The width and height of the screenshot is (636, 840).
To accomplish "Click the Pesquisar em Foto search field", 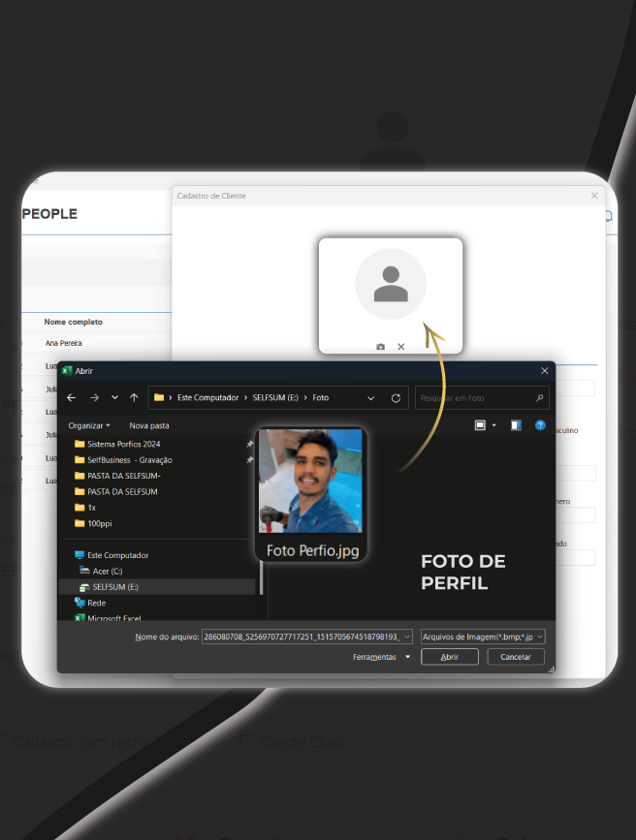I will pyautogui.click(x=482, y=398).
